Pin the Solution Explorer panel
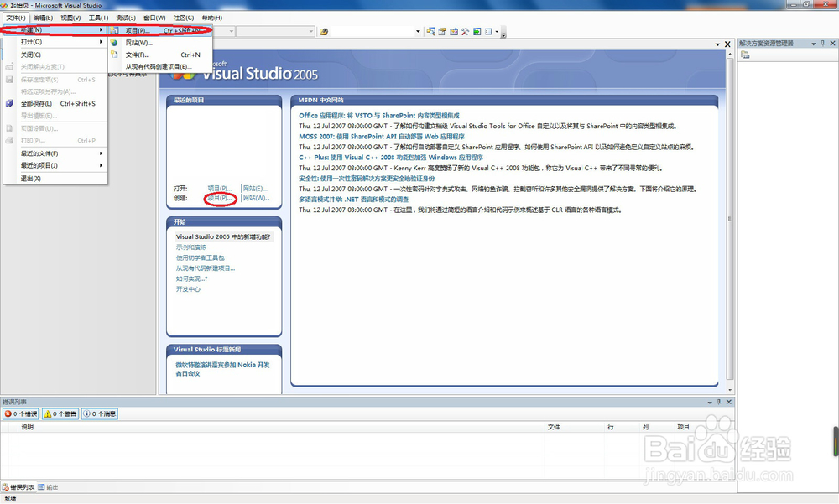This screenshot has height=504, width=839. [x=823, y=44]
